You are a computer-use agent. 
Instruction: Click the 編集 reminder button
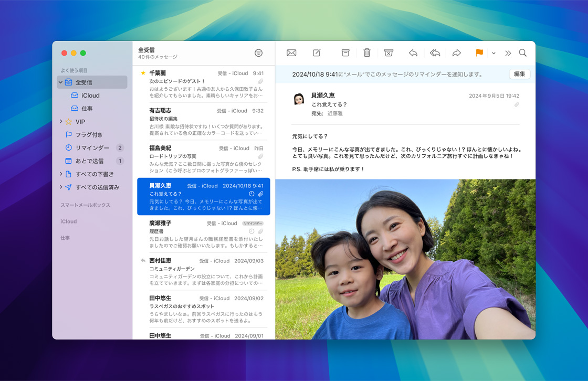coord(519,74)
